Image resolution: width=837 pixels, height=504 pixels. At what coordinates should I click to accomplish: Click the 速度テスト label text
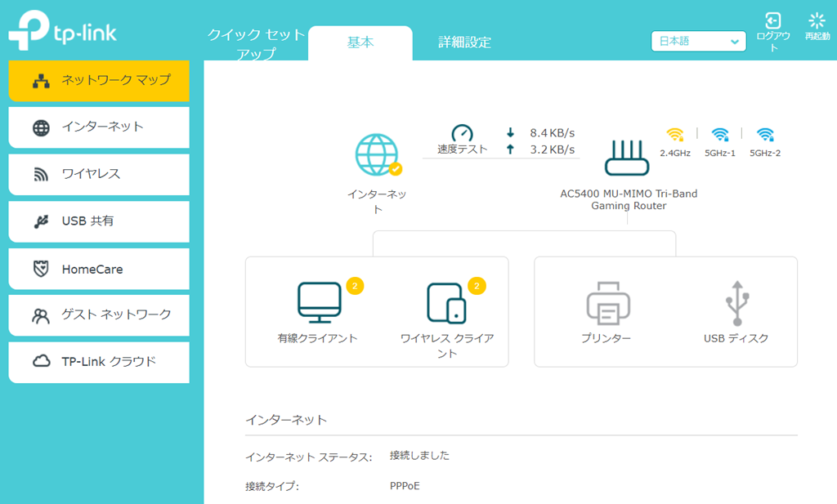[463, 149]
